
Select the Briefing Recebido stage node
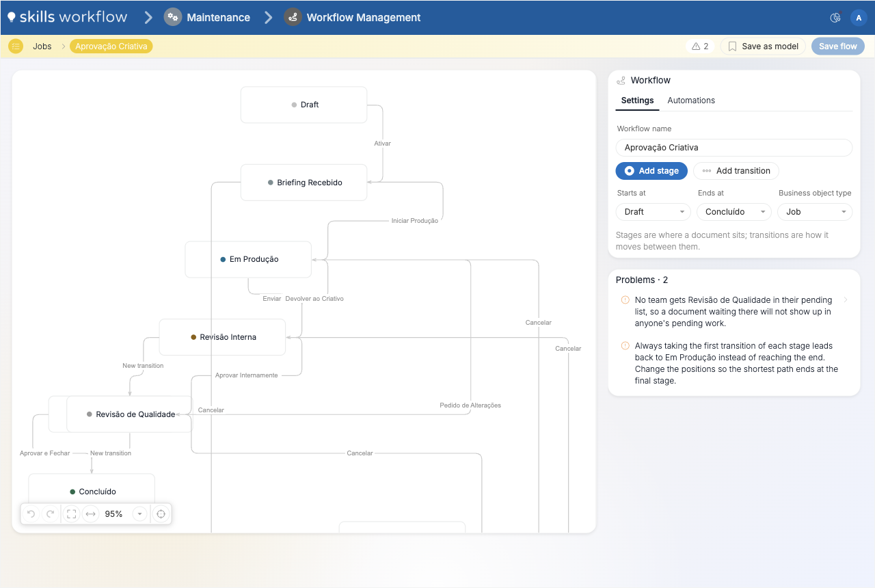pos(304,183)
